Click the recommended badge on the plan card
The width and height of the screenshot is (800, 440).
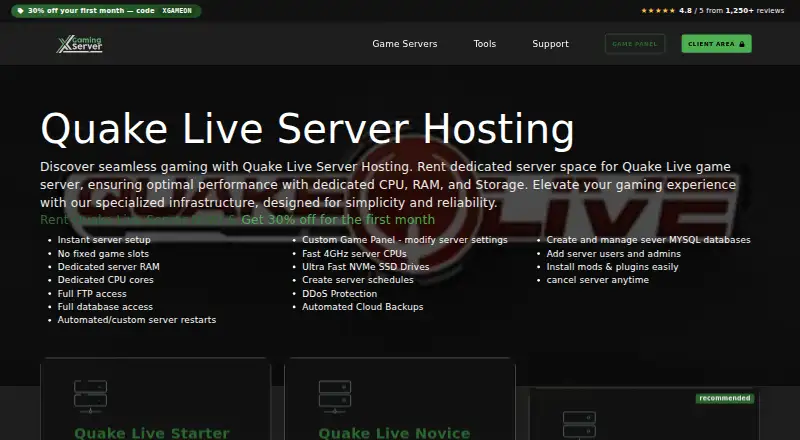(724, 398)
